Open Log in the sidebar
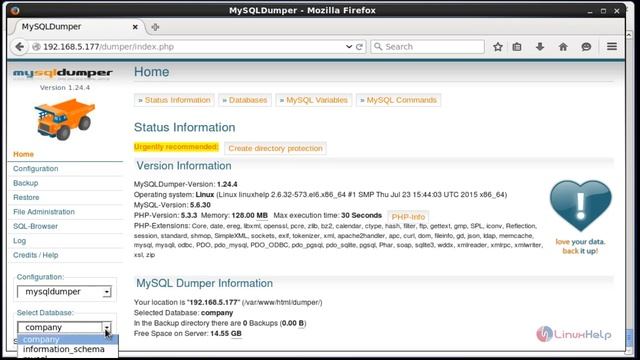The width and height of the screenshot is (640, 360). coord(19,241)
